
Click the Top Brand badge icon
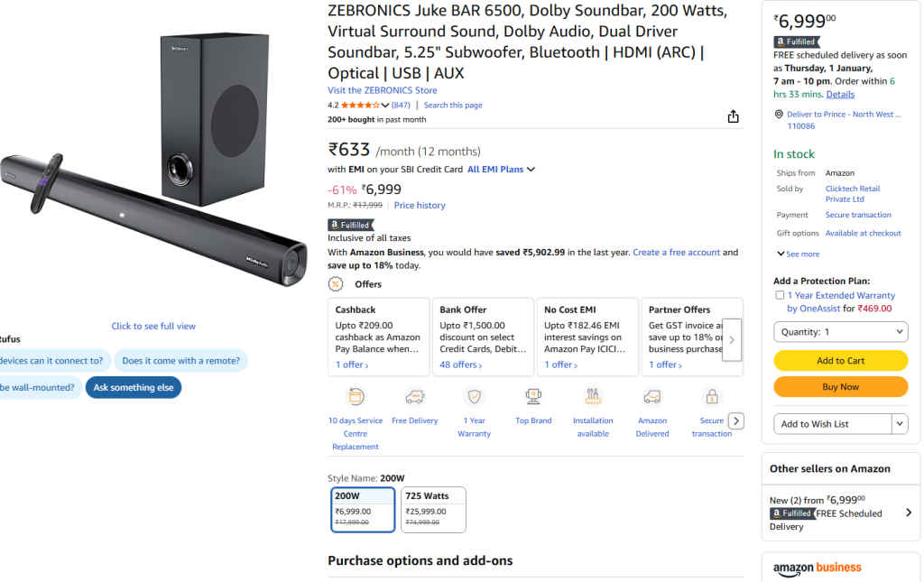coord(532,396)
